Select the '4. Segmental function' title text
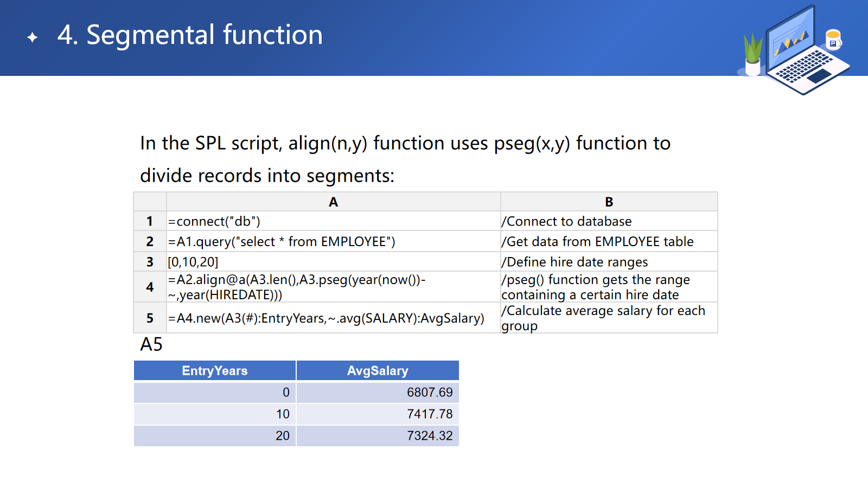This screenshot has height=488, width=868. pos(190,35)
